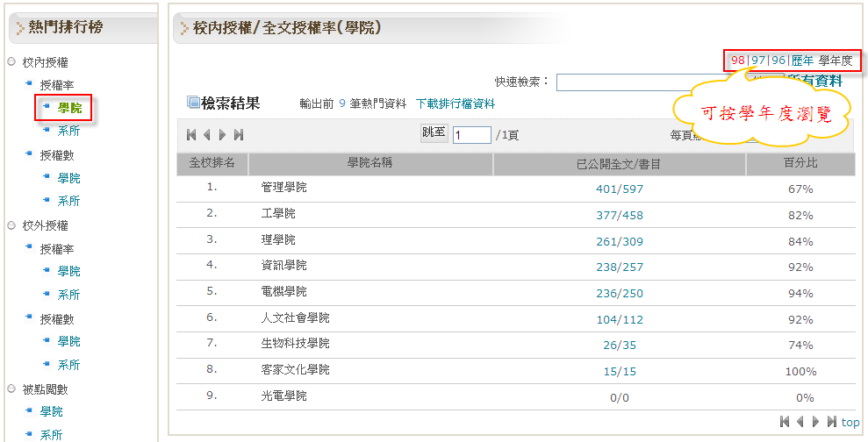Image resolution: width=868 pixels, height=442 pixels.
Task: Switch to academic year 97
Action: point(758,61)
